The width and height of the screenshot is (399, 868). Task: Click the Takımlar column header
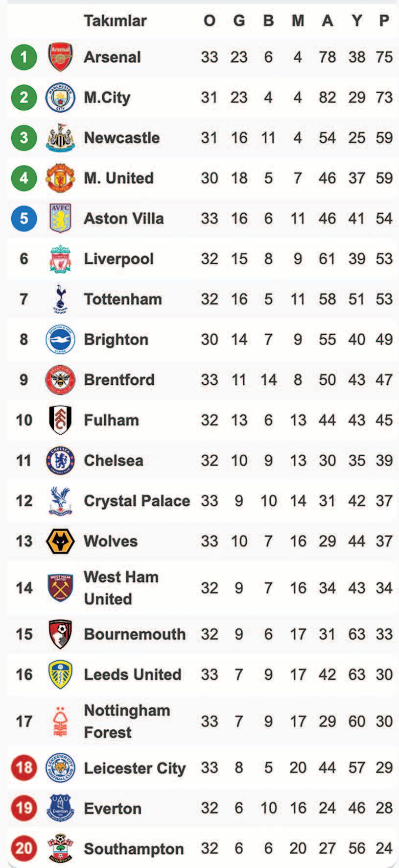[x=115, y=21]
